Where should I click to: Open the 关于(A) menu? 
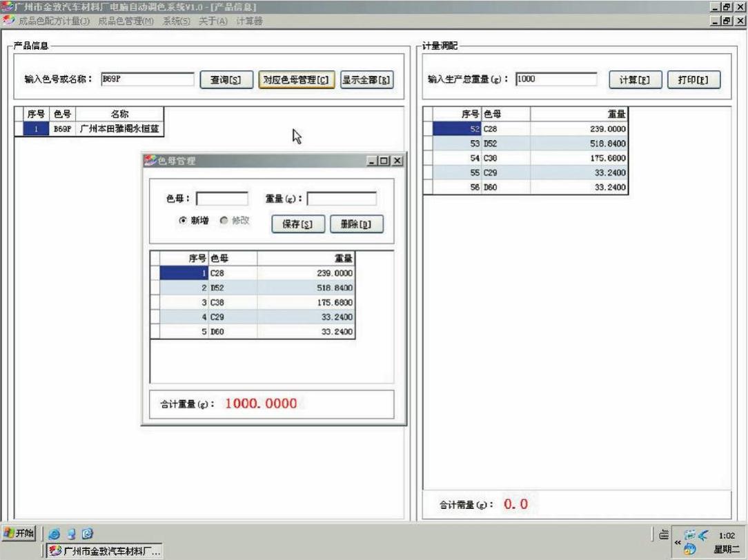click(x=213, y=21)
